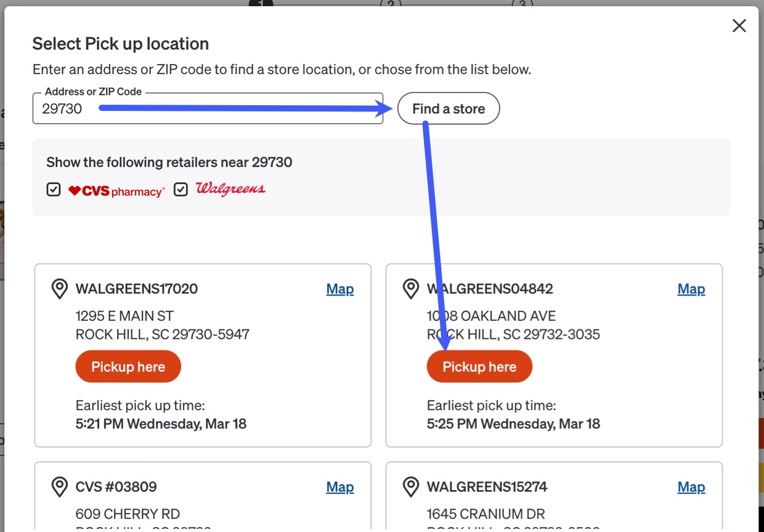Click location pin icon for CVS #03809
The height and width of the screenshot is (532, 764).
pyautogui.click(x=59, y=487)
